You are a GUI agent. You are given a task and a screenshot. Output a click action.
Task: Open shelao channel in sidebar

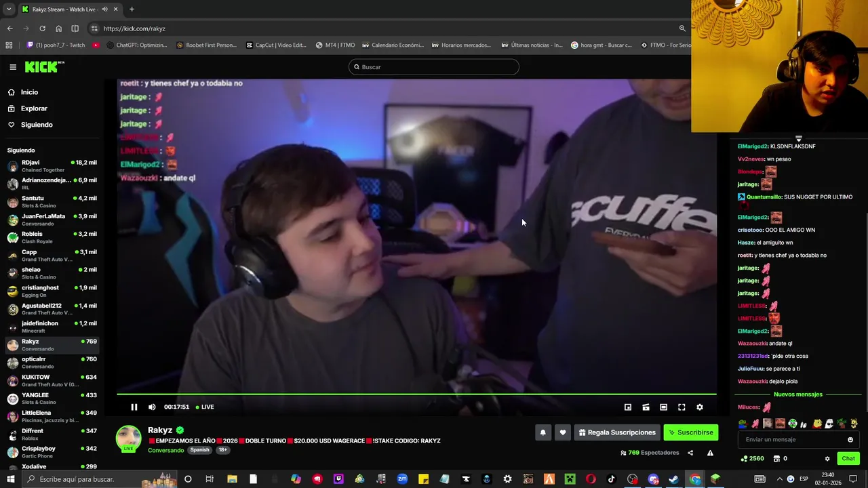52,273
